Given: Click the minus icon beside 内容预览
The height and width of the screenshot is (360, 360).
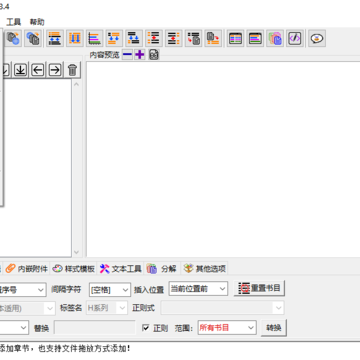Looking at the screenshot, I should click(127, 54).
